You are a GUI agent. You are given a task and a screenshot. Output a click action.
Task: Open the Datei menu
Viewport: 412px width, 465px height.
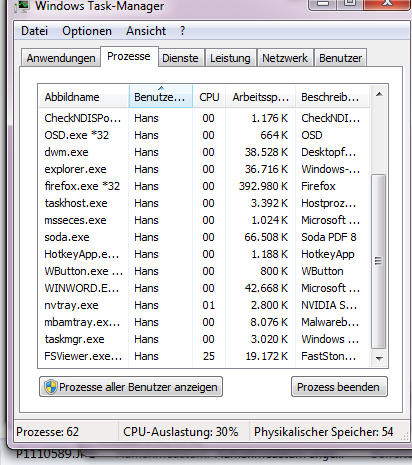point(35,31)
